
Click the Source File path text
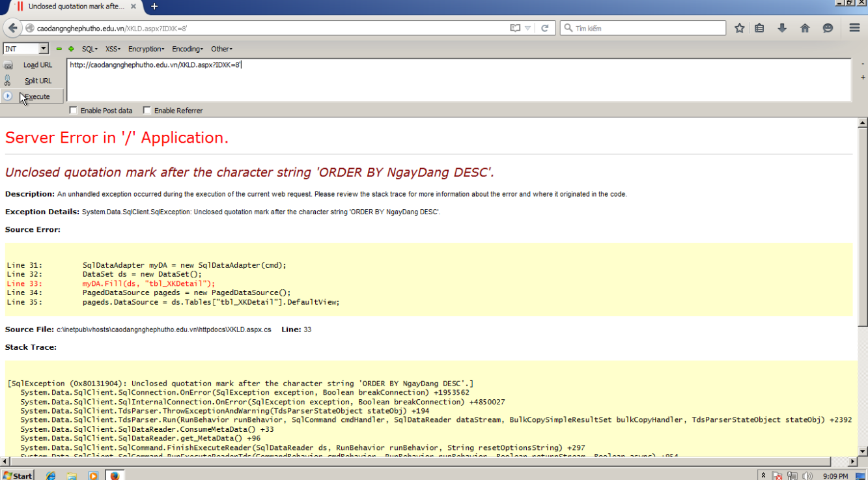pyautogui.click(x=163, y=330)
